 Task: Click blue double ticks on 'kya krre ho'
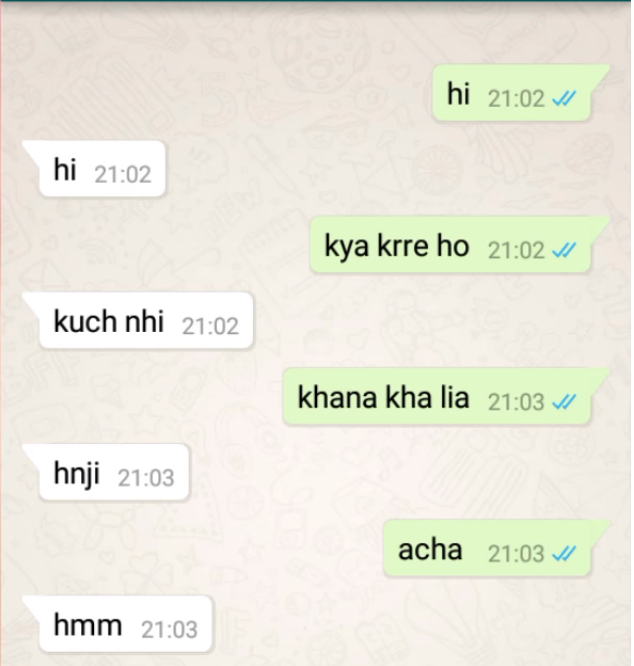pos(564,250)
